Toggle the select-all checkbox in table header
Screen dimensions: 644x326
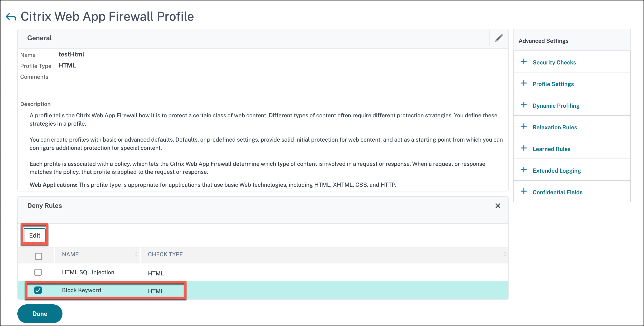(x=38, y=256)
